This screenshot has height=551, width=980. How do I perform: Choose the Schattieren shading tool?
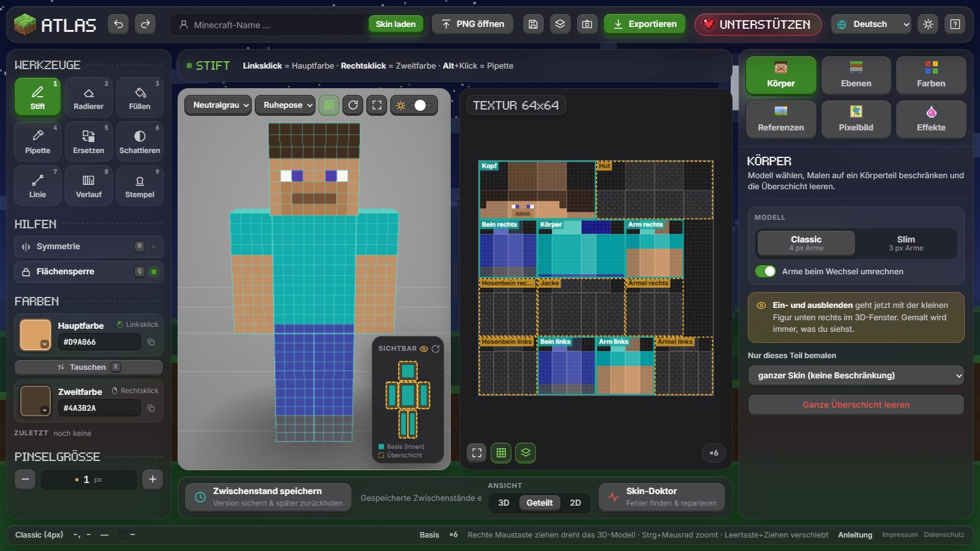[140, 141]
